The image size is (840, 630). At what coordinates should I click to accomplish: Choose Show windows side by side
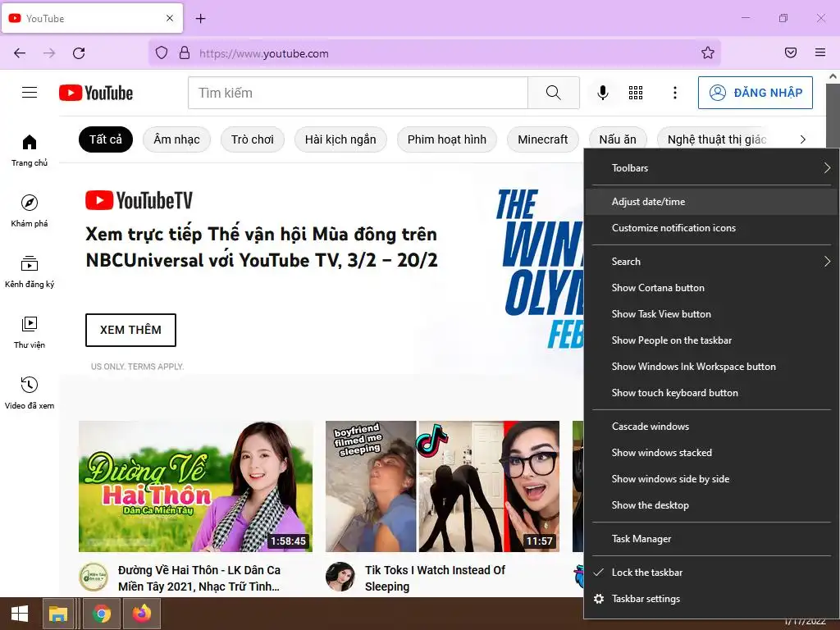click(711, 479)
